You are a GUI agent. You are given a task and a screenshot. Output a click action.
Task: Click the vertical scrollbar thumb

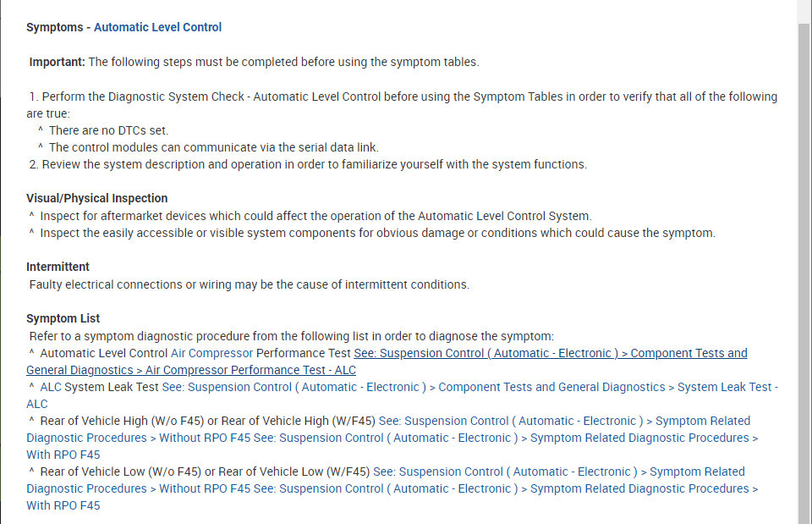(804, 271)
